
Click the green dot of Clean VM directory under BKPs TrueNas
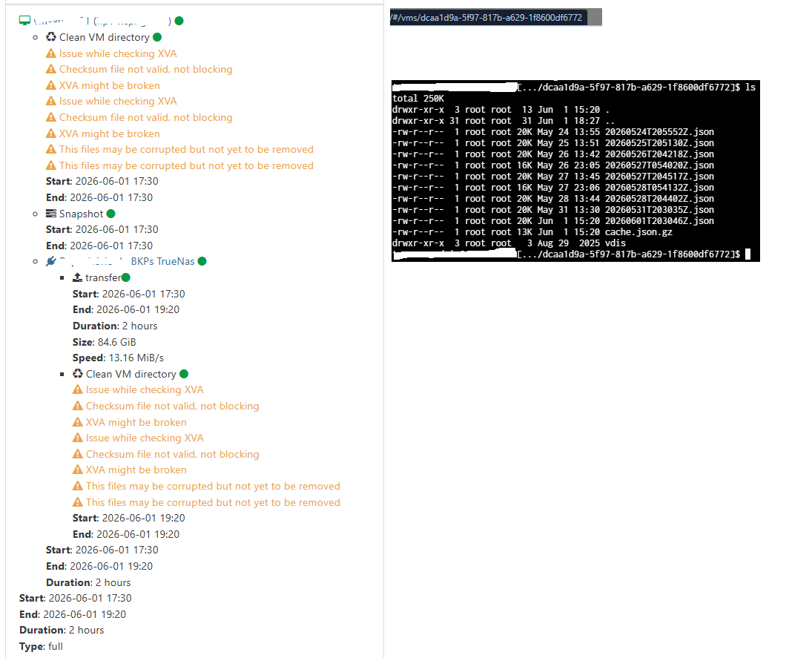tap(184, 374)
